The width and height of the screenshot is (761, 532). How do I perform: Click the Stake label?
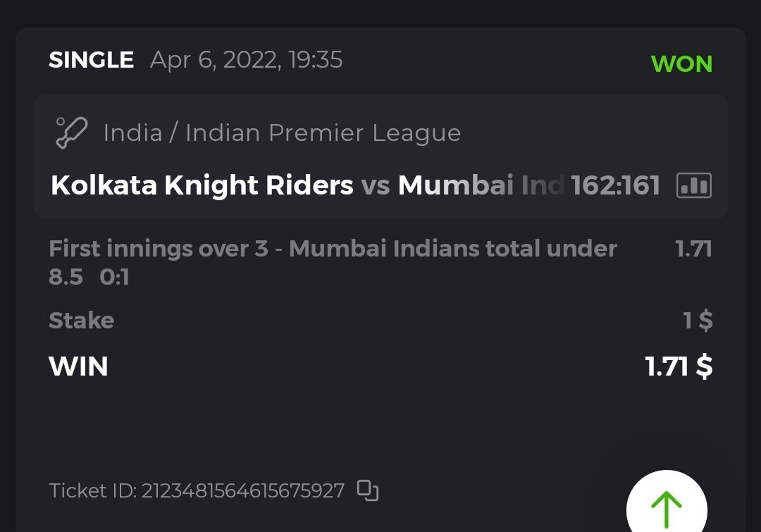pos(81,321)
